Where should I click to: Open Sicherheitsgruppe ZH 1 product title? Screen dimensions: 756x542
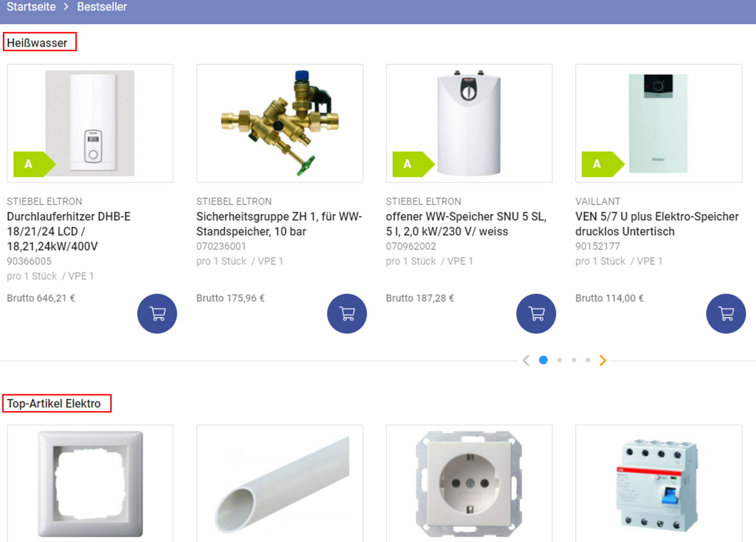[x=279, y=224]
